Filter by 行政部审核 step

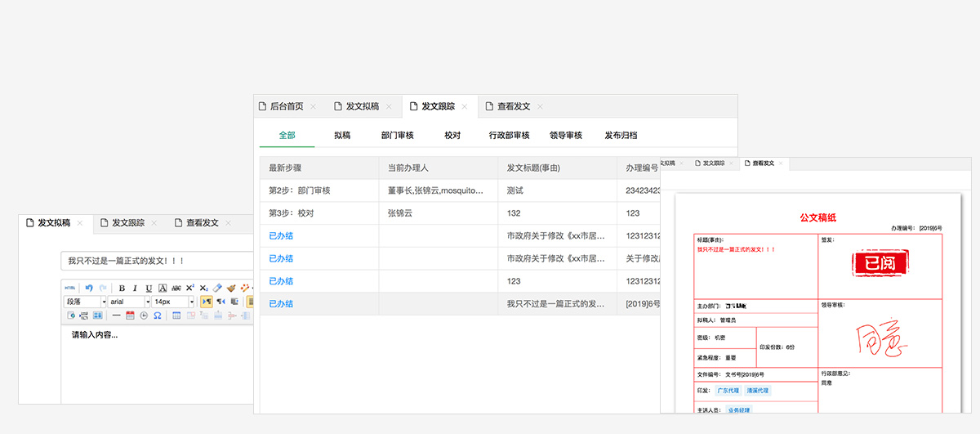pyautogui.click(x=510, y=135)
